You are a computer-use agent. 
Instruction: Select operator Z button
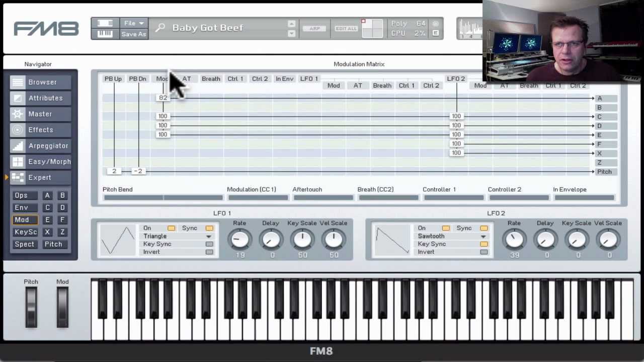pyautogui.click(x=62, y=232)
